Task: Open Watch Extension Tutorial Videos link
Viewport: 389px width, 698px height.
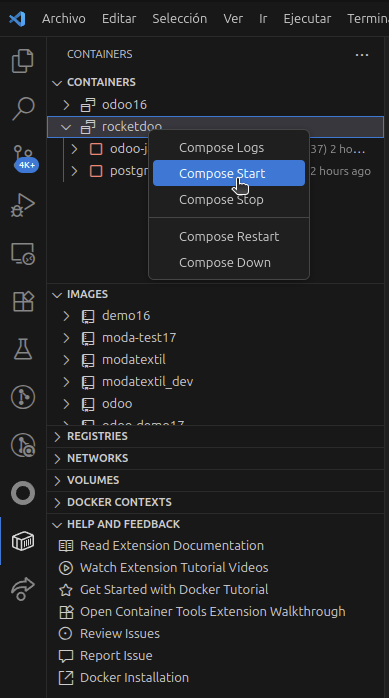Action: (174, 568)
